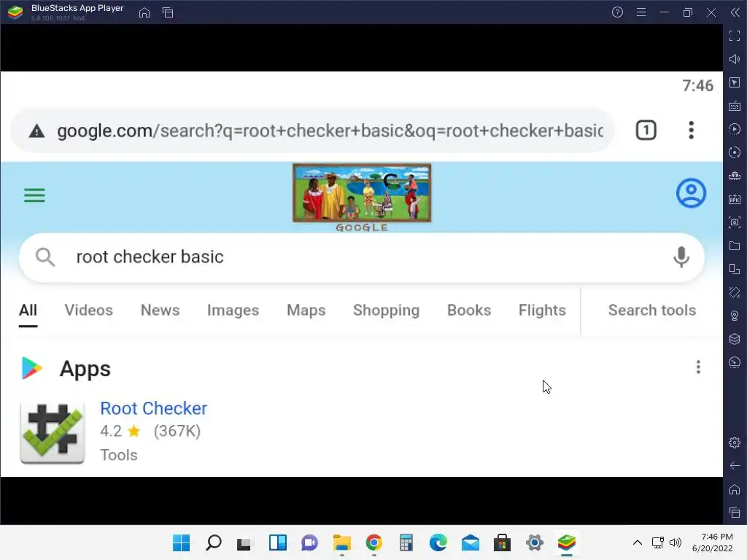Open Google's hamburger side menu

35,195
